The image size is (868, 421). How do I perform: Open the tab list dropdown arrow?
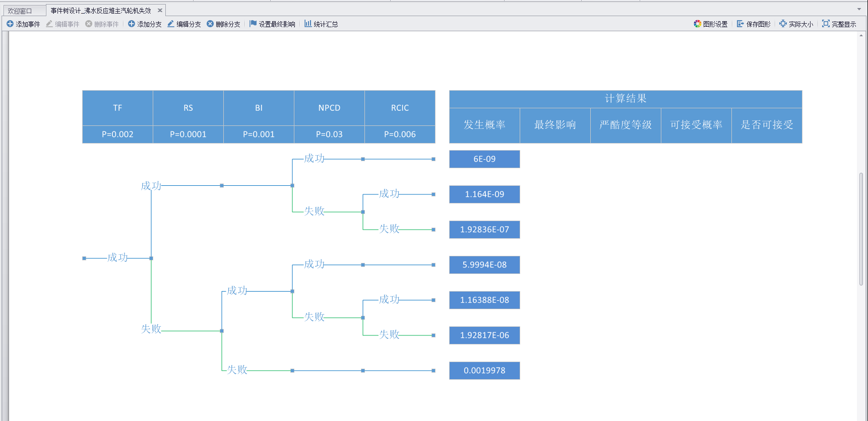coord(859,9)
